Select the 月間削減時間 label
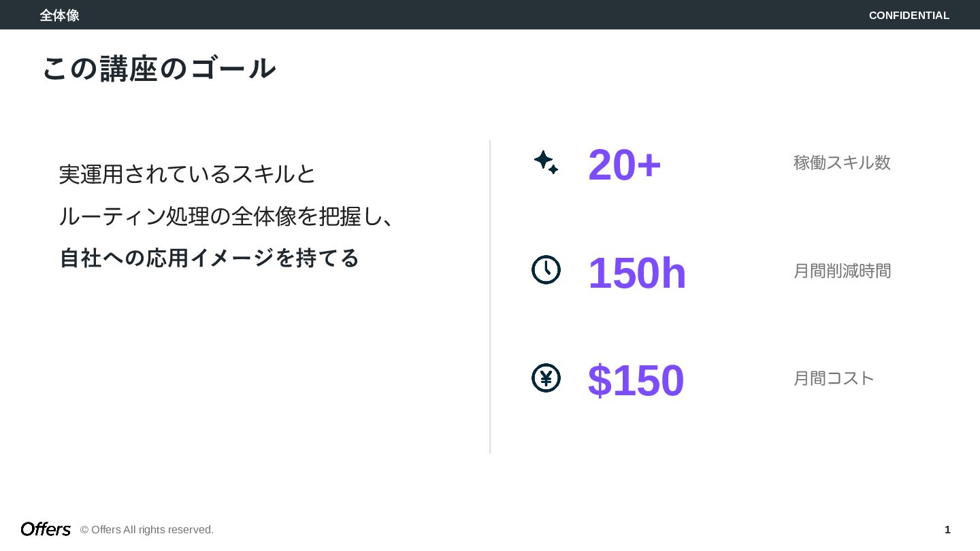The height and width of the screenshot is (551, 980). [x=842, y=271]
